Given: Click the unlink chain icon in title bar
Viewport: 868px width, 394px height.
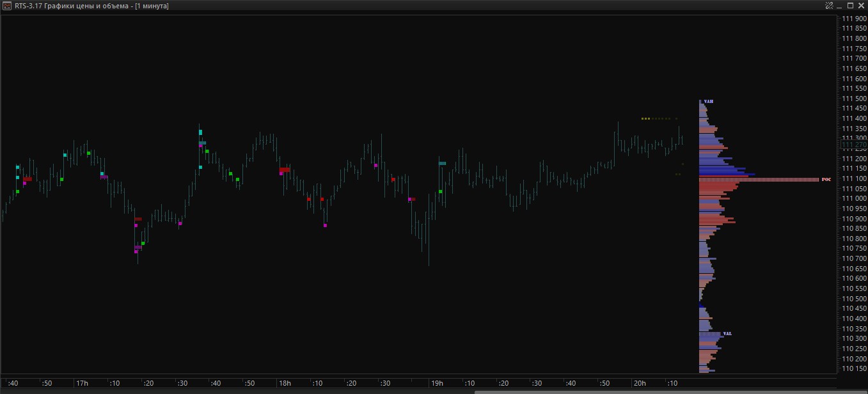Looking at the screenshot, I should (x=830, y=6).
